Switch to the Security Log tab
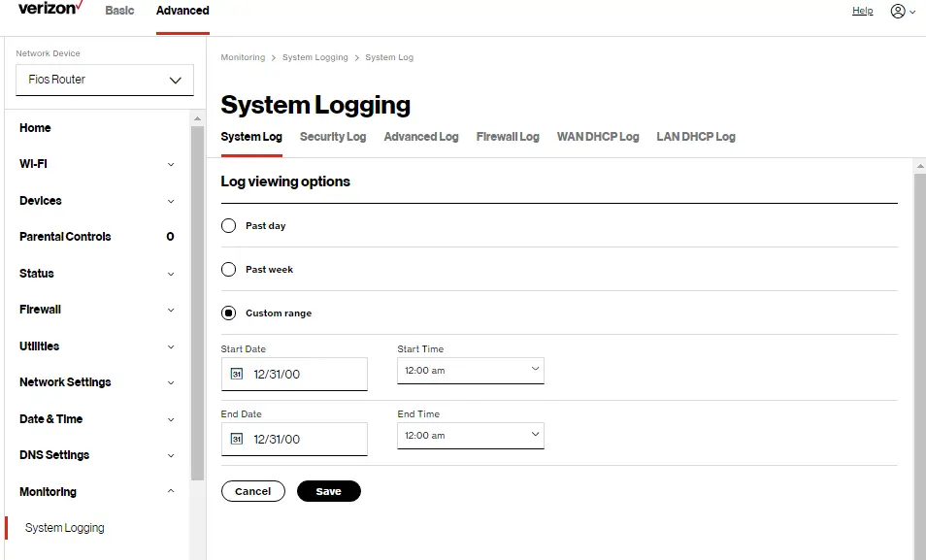Screen dimensions: 926x560 click(x=333, y=137)
